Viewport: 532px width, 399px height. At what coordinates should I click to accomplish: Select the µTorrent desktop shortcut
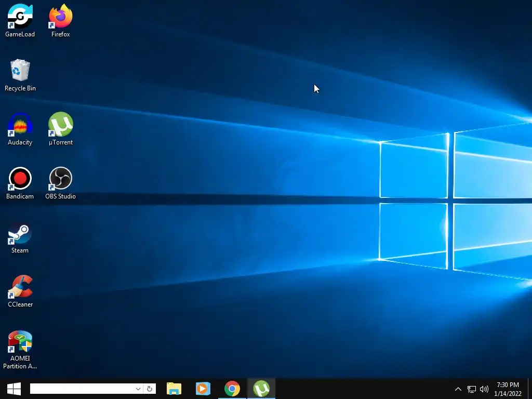[x=60, y=129]
